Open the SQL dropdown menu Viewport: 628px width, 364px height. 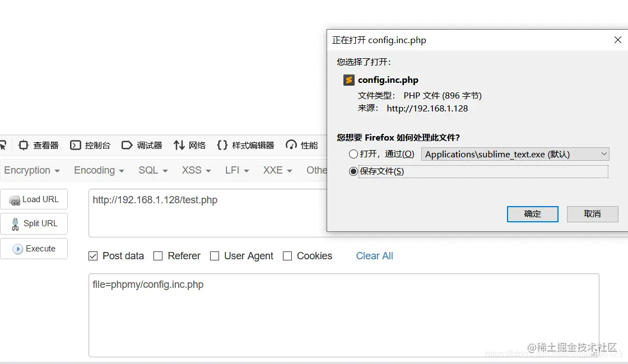tap(153, 170)
